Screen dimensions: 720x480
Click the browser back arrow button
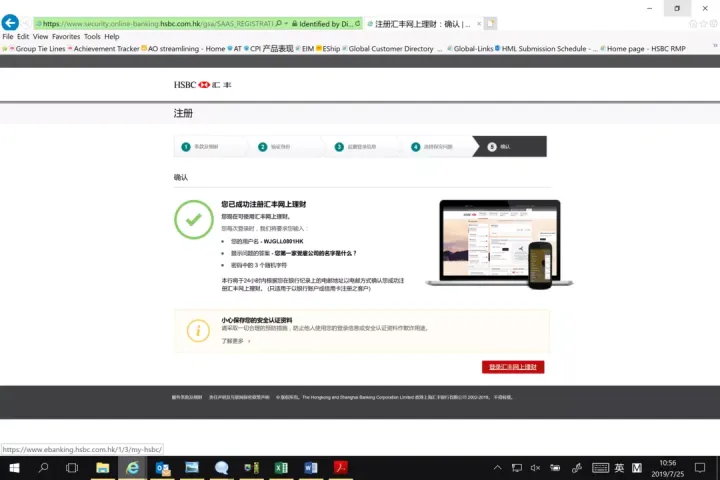click(x=10, y=23)
